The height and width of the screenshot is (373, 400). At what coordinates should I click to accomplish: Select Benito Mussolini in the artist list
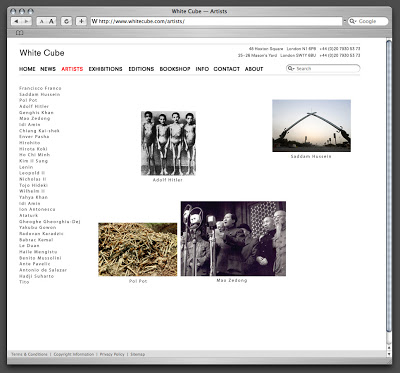[40, 258]
